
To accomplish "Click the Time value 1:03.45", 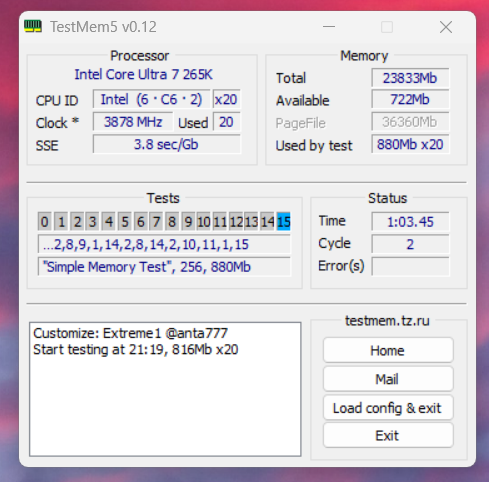I will click(x=410, y=222).
